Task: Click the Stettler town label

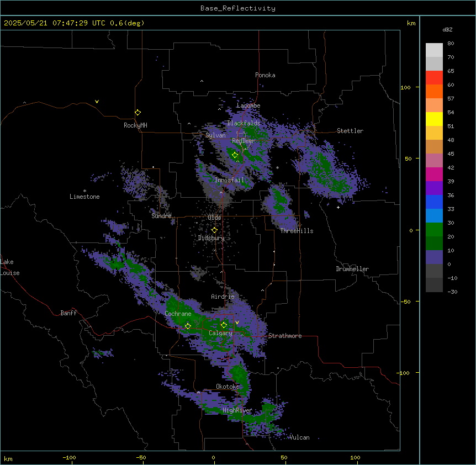Action: 350,131
